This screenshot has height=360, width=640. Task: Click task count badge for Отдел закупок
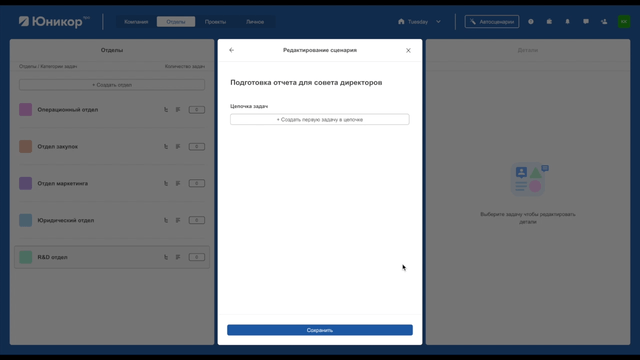coord(196,146)
